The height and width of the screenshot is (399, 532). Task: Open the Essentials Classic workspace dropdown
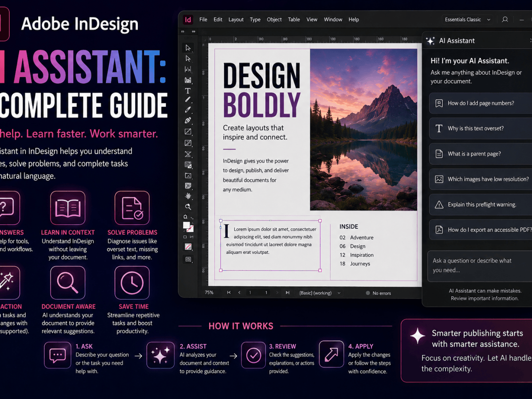(x=468, y=20)
